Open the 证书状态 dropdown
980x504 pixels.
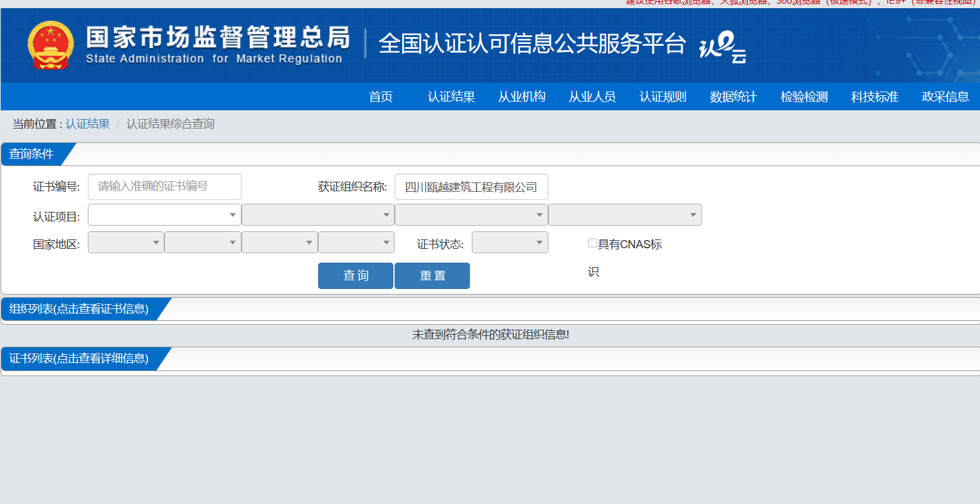tap(510, 243)
